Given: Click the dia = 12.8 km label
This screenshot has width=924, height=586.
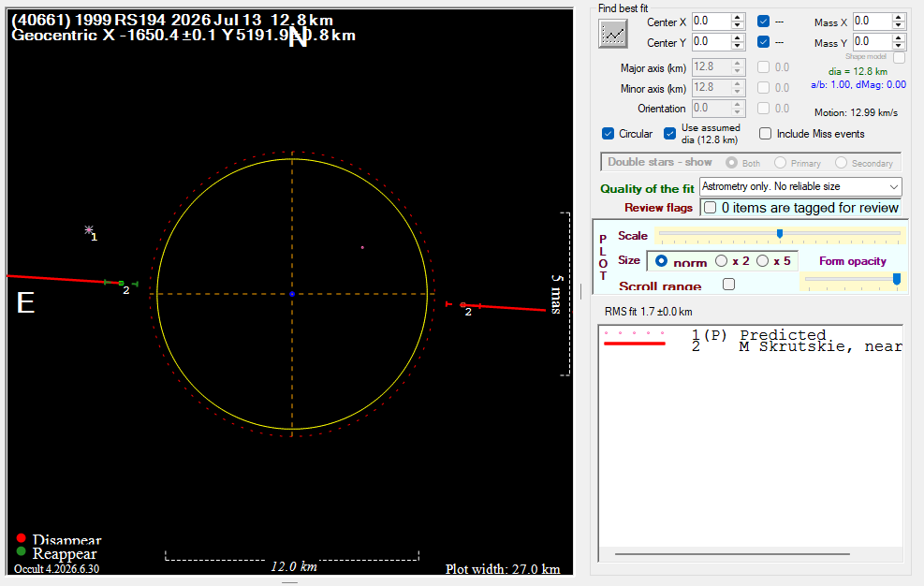Looking at the screenshot, I should click(858, 71).
